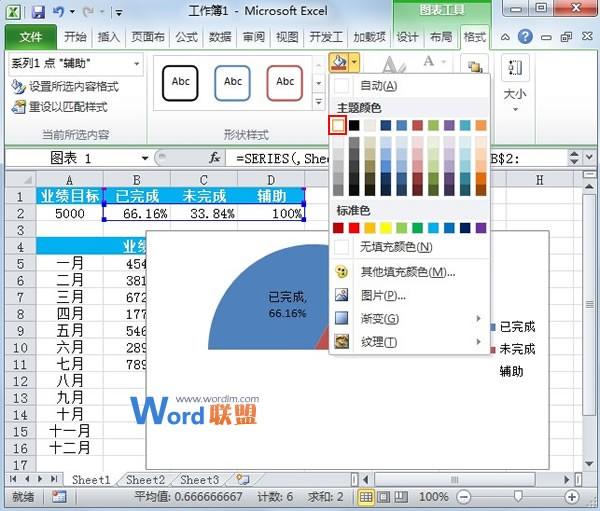Choose 图片 (Picture) fill option
Viewport: 600px width, 511px height.
(382, 295)
